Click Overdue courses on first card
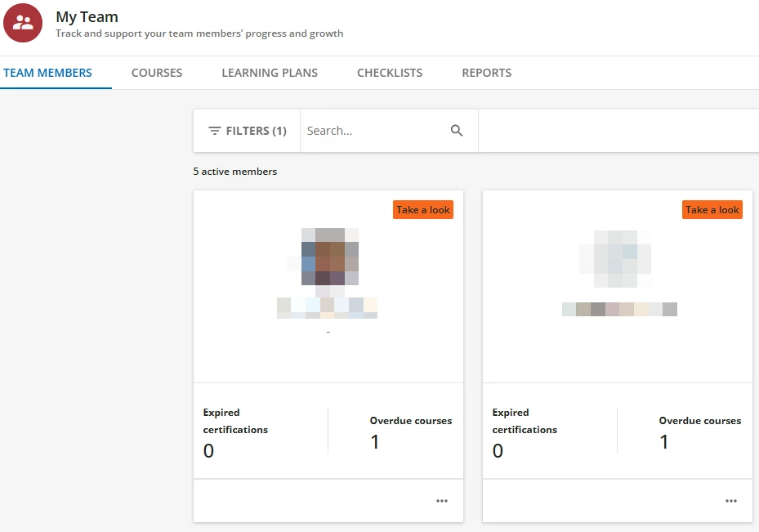Viewport: 759px width, 532px height. pyautogui.click(x=411, y=421)
